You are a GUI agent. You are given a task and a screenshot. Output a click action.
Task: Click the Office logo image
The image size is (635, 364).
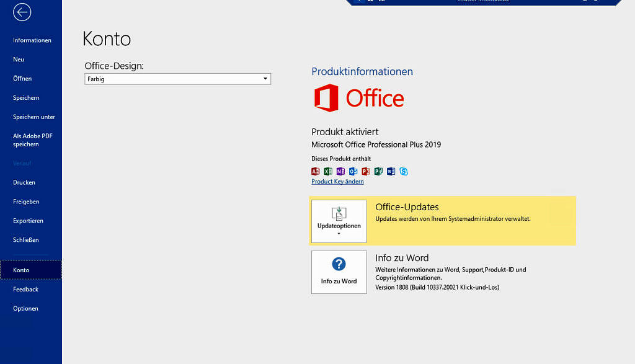pyautogui.click(x=359, y=99)
